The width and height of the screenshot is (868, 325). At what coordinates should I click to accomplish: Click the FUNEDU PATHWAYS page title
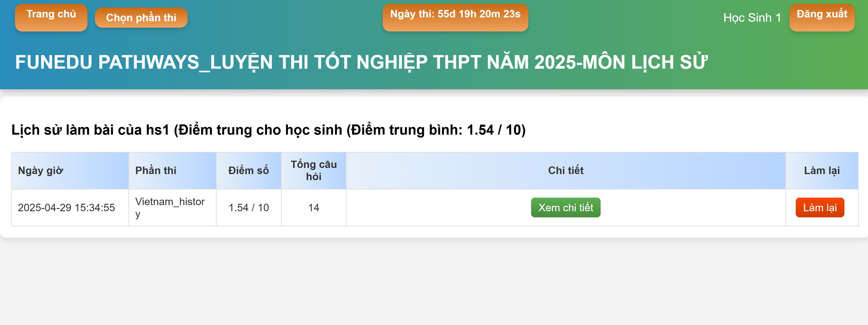click(361, 62)
